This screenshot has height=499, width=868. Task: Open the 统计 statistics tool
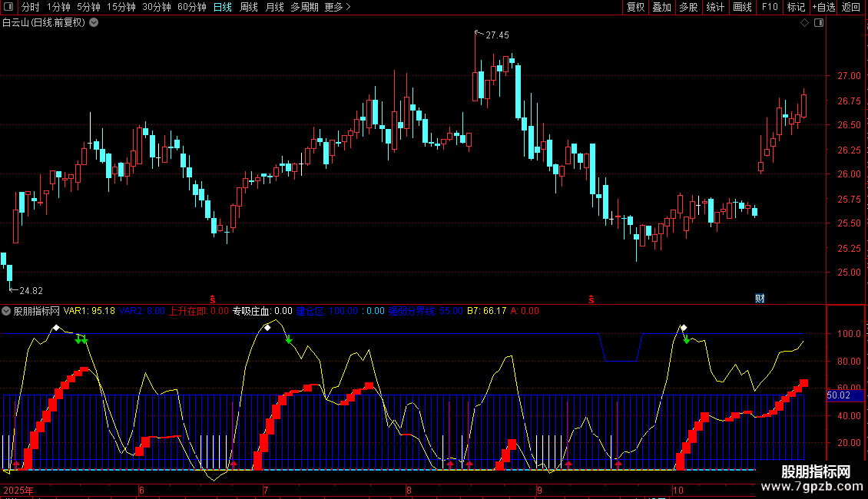click(x=715, y=7)
